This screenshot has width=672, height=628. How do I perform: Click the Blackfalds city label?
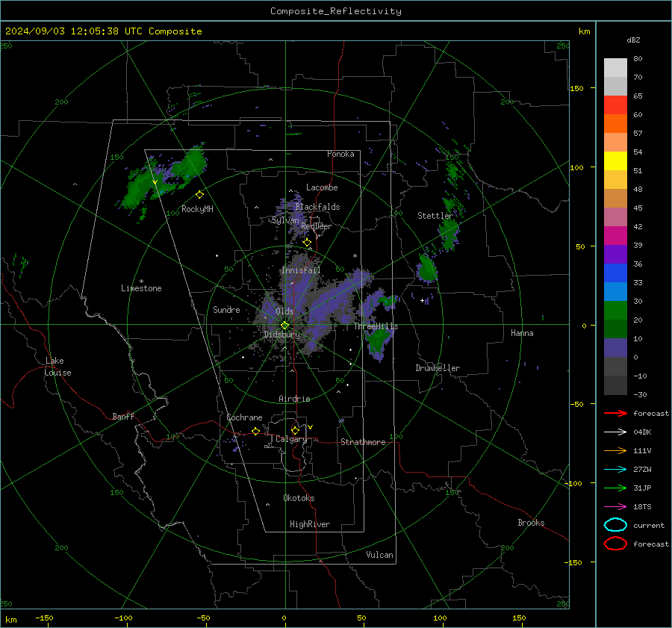coord(317,207)
